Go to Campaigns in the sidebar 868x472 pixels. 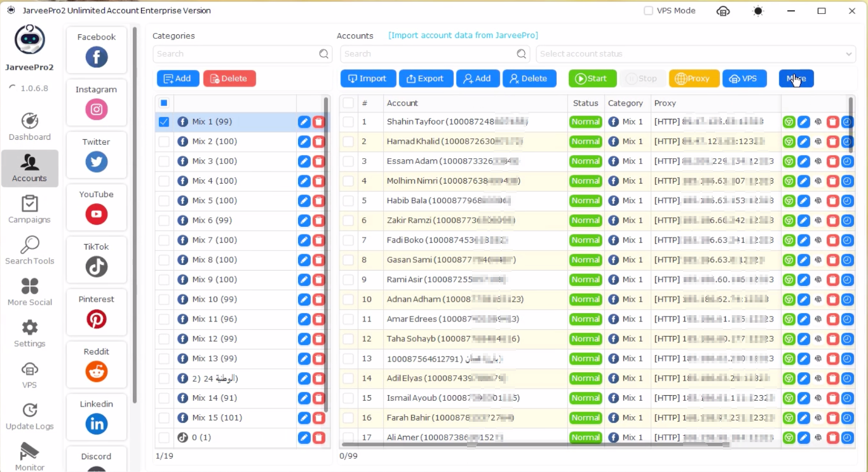click(30, 210)
